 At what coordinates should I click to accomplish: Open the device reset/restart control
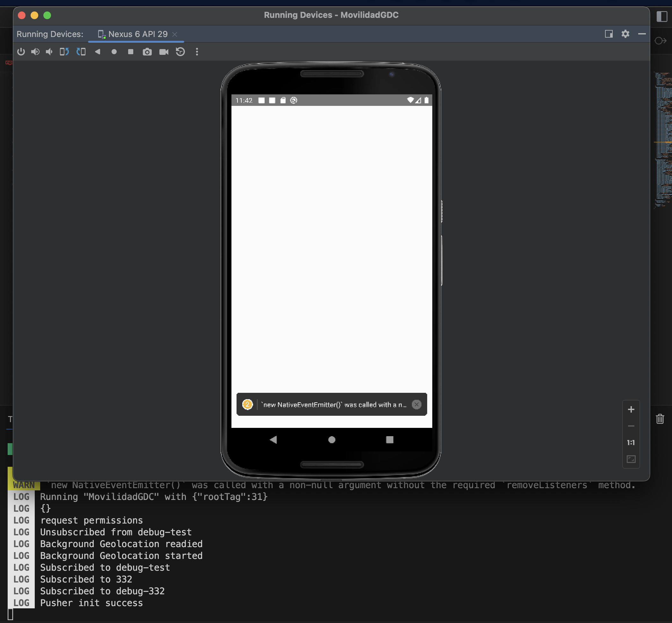pos(180,52)
